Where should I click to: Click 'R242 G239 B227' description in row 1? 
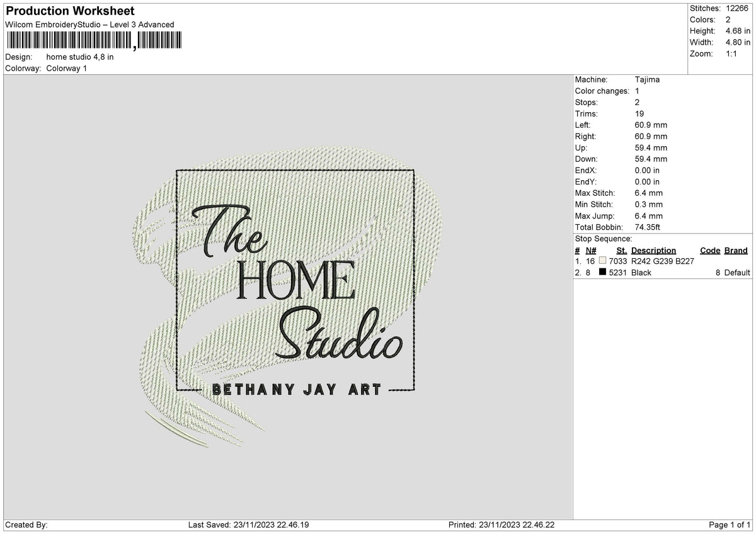pyautogui.click(x=662, y=261)
